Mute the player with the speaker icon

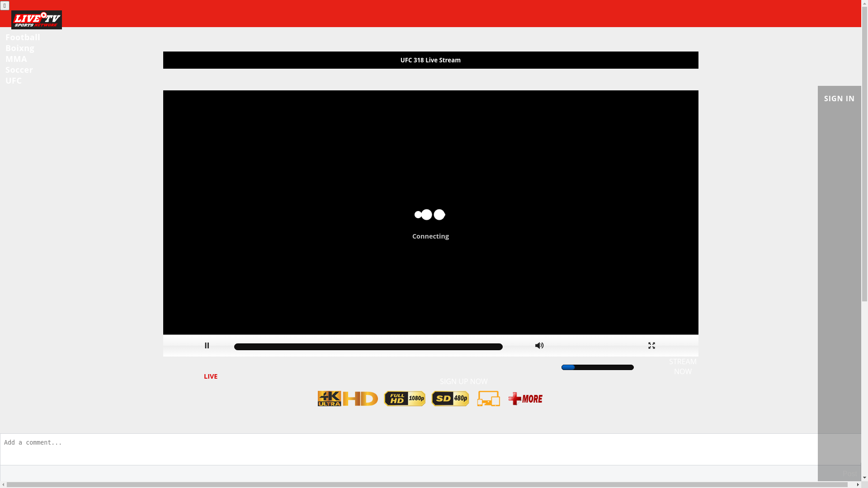point(539,346)
